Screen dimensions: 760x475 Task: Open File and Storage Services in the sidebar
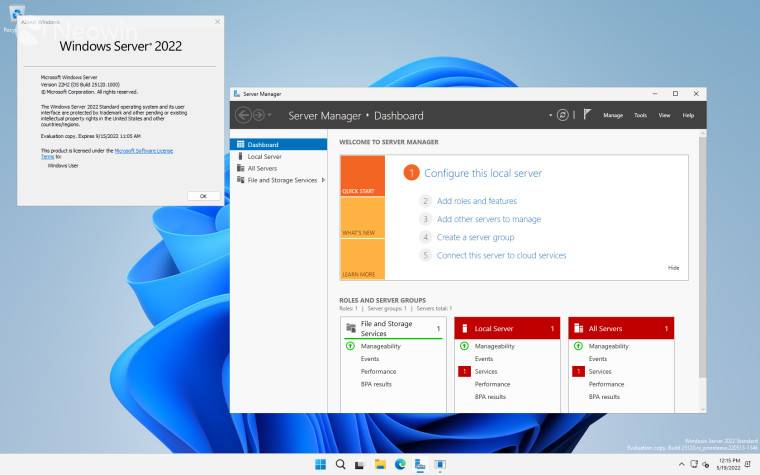pos(279,180)
